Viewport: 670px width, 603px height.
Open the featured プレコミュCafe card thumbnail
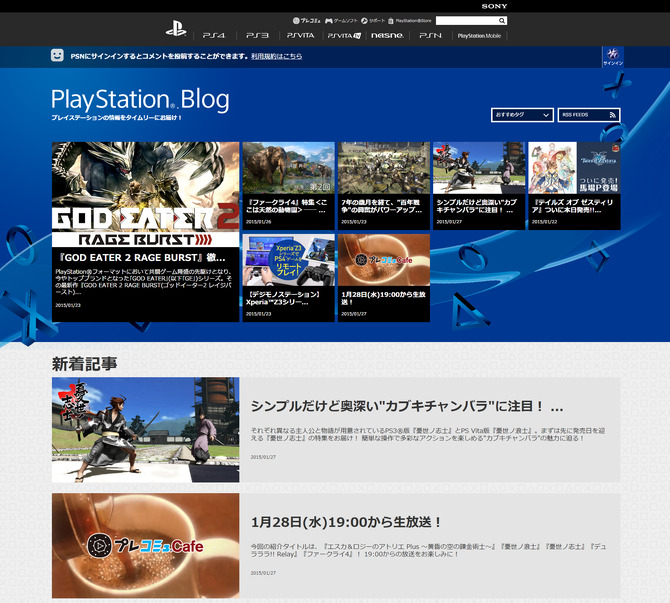click(384, 260)
